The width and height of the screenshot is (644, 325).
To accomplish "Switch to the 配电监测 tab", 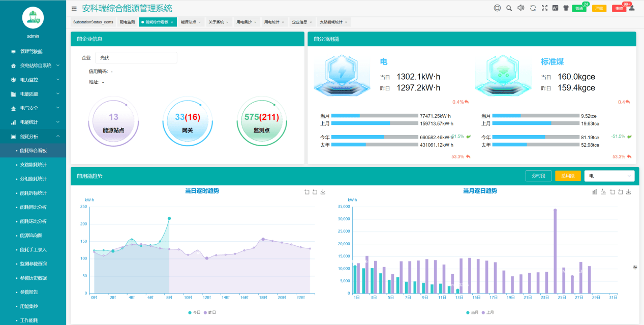I will (127, 22).
